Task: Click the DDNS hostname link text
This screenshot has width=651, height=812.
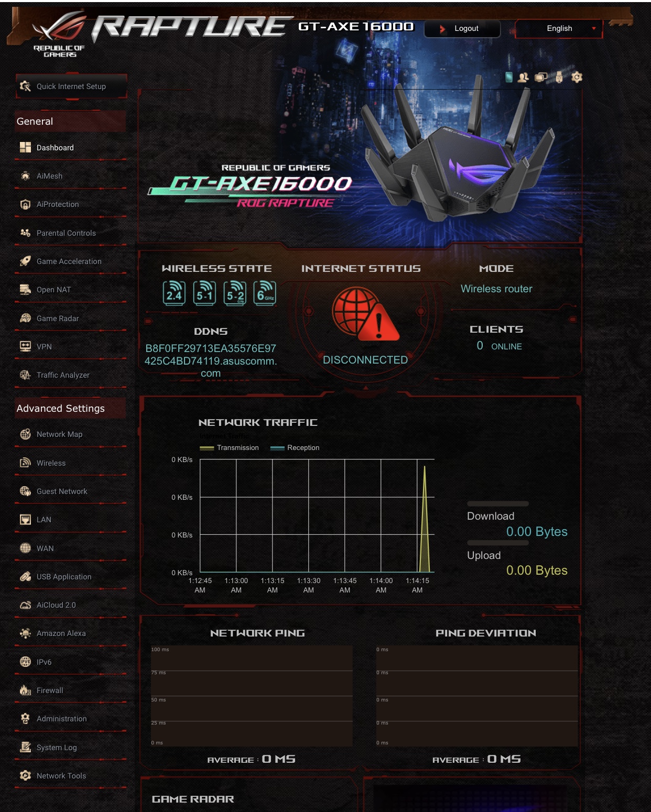Action: click(x=211, y=360)
